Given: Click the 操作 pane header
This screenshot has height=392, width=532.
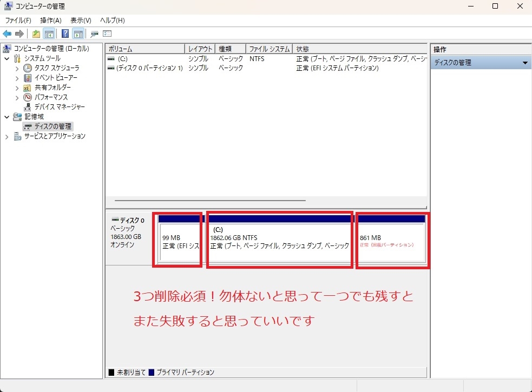Looking at the screenshot, I should click(x=481, y=49).
